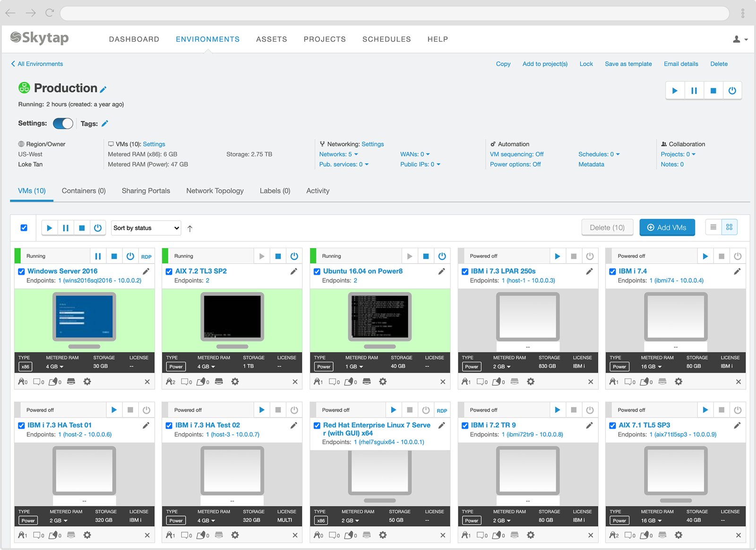Expand the Public IPs: 0 dropdown
Viewport: 756px width, 550px height.
click(x=420, y=164)
